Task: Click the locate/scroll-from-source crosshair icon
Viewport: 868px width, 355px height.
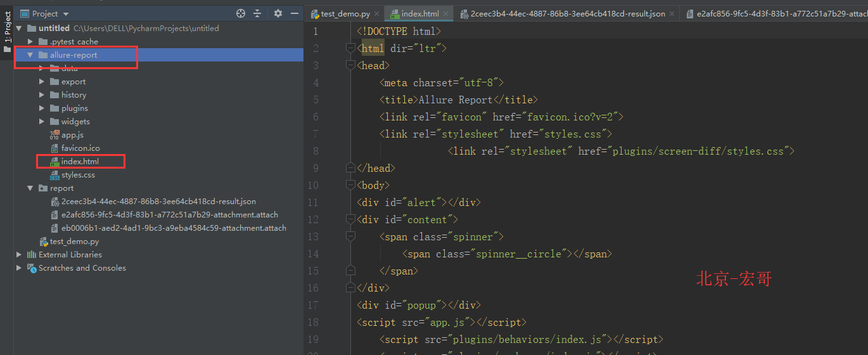Action: 241,13
